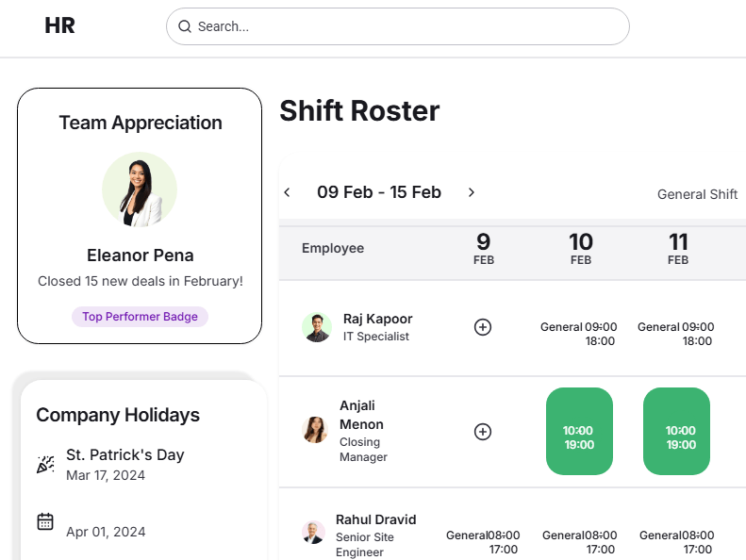Screen dimensions: 746x560
Task: Add shift for Anjali Menon on 9 Feb
Action: click(x=483, y=432)
